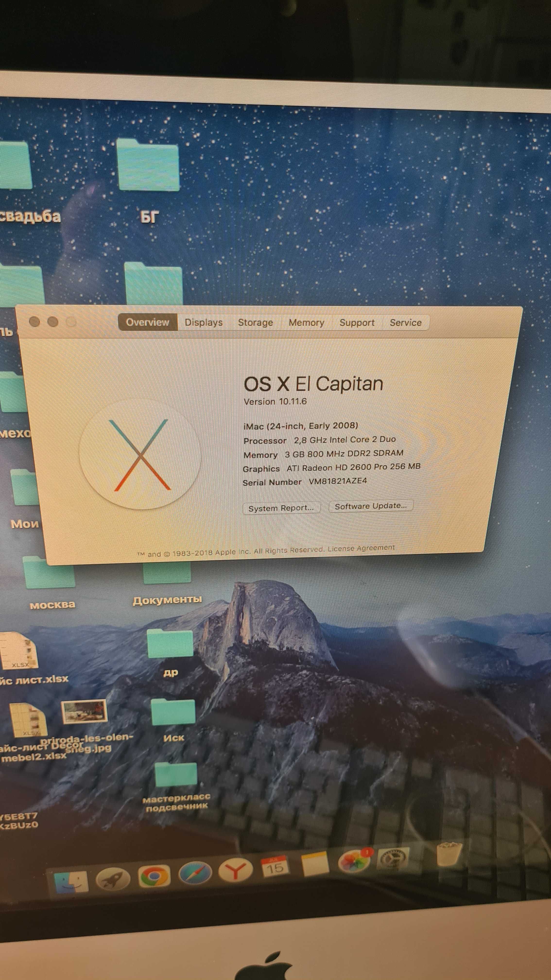The width and height of the screenshot is (551, 980).
Task: Open the Service tab
Action: (406, 323)
